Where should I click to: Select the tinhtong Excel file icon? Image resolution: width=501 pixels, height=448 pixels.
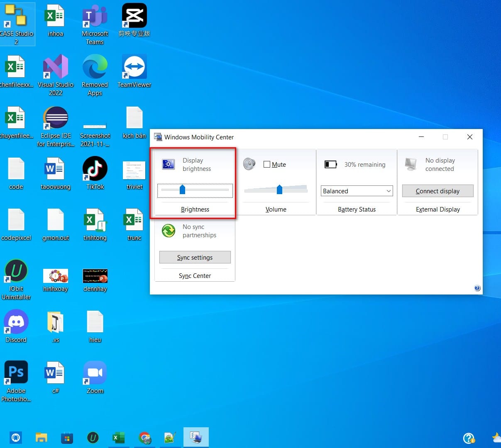95,224
